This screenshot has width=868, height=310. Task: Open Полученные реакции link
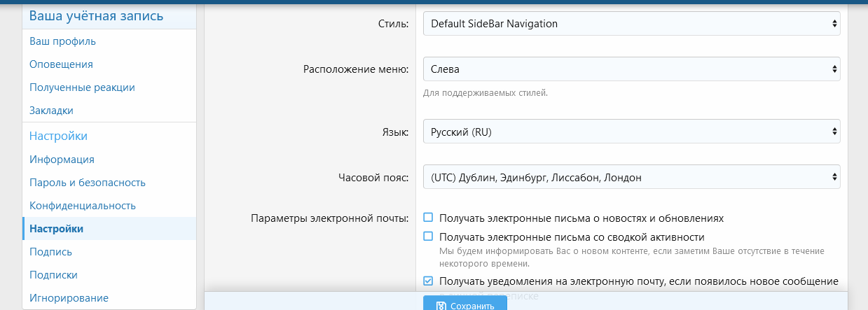(x=82, y=87)
